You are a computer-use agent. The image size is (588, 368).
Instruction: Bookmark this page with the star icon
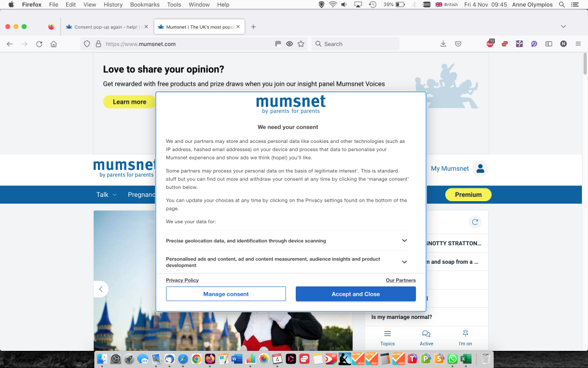[x=301, y=44]
